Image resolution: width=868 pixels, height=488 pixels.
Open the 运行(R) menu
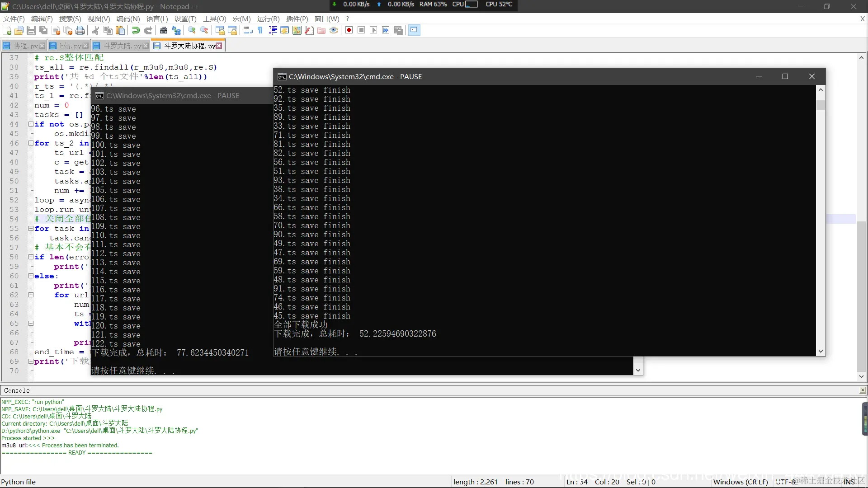[268, 19]
